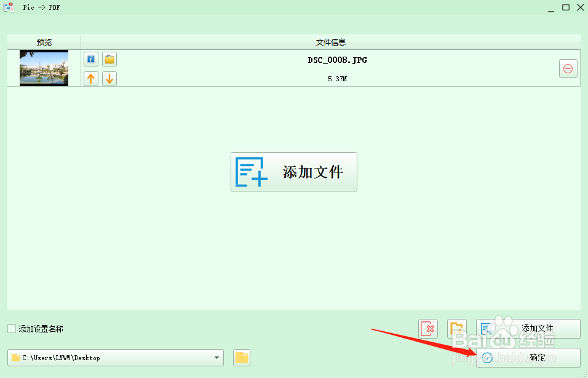Clear the file list via red X icon
The height and width of the screenshot is (378, 588).
pos(428,328)
